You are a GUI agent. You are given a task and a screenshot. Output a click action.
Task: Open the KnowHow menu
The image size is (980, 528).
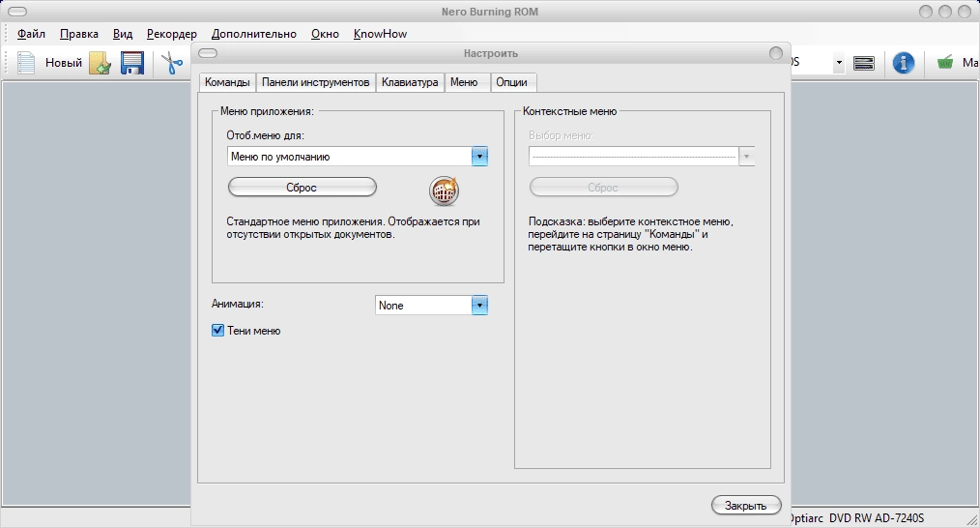pyautogui.click(x=380, y=34)
